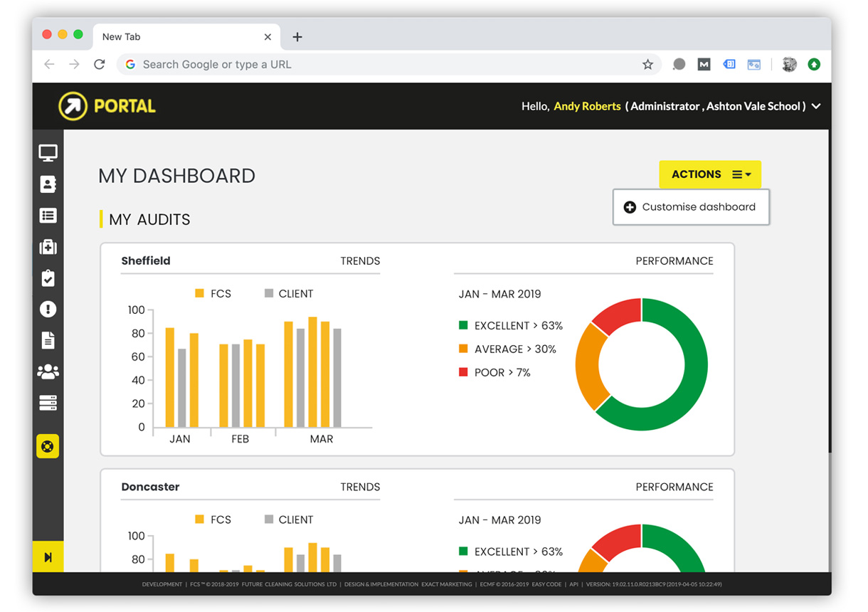Click TRENDS label in Doncaster card
Screen dimensions: 868x612
tap(360, 487)
